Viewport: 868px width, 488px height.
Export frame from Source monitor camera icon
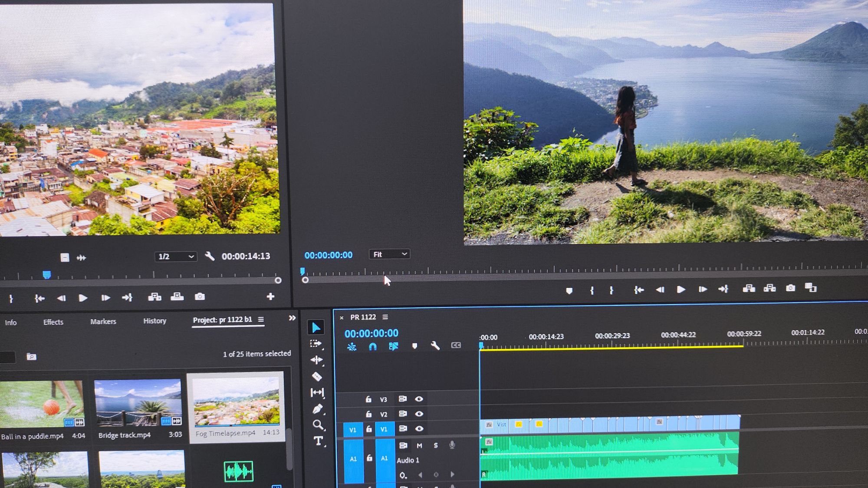(200, 297)
